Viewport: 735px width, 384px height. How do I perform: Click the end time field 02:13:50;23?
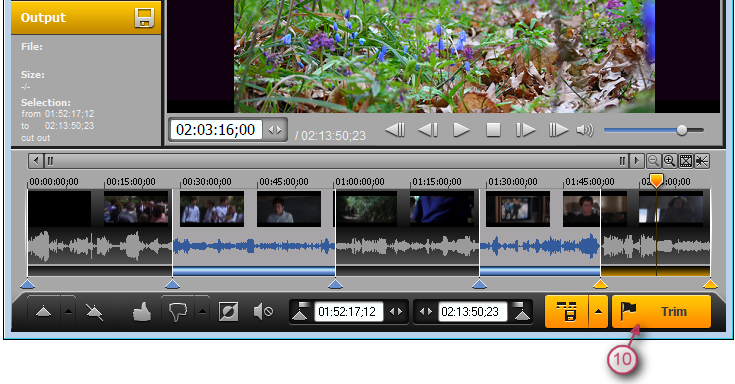point(472,311)
